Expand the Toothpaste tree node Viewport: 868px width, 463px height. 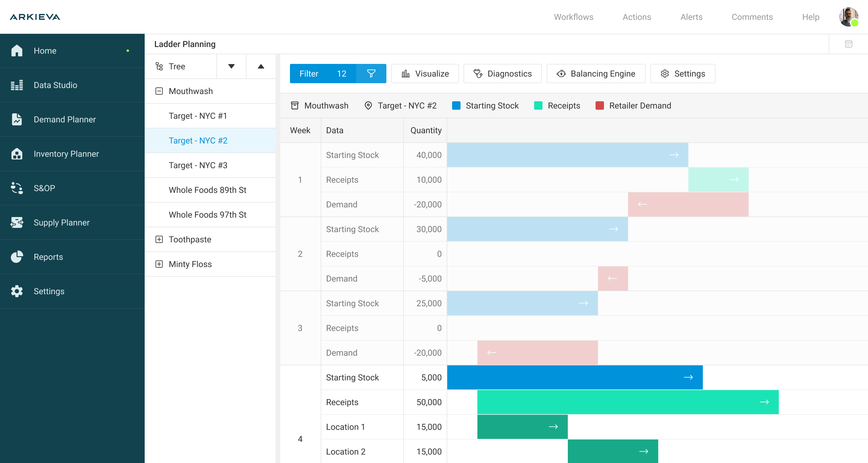tap(159, 239)
